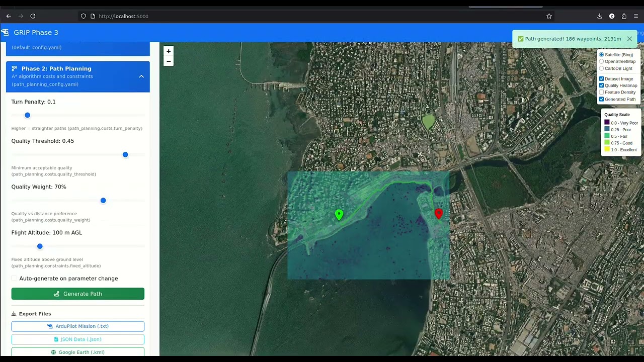644x362 pixels.
Task: Click the Turn Penalty: 0.1 label
Action: [34, 102]
